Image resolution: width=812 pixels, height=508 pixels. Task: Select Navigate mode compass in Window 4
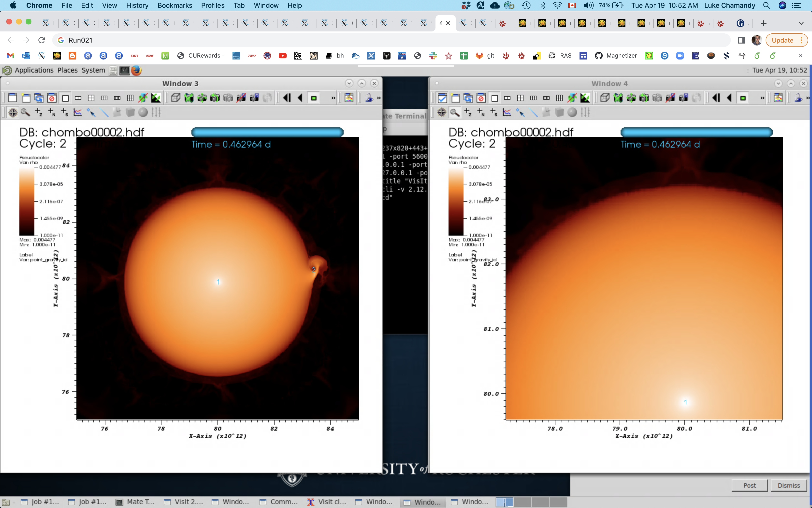click(442, 112)
